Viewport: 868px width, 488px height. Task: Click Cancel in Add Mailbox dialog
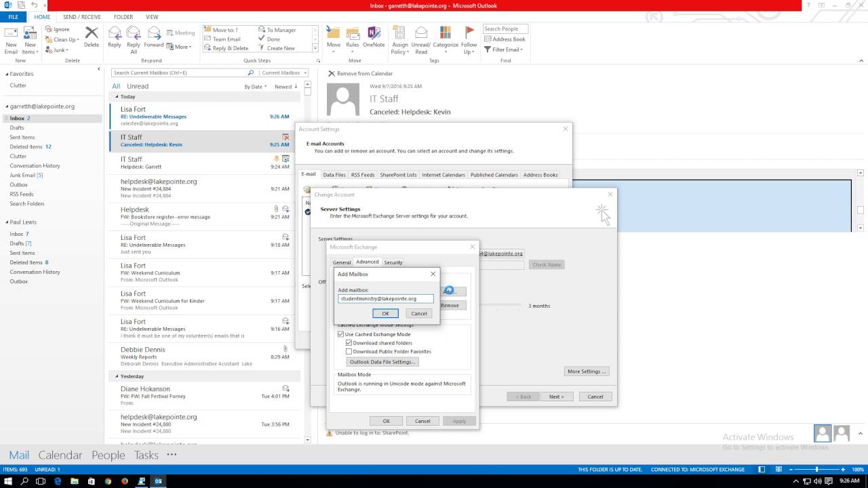coord(419,313)
